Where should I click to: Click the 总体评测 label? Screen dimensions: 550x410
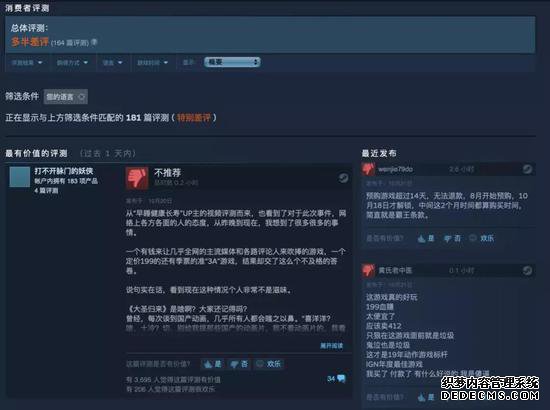click(29, 28)
